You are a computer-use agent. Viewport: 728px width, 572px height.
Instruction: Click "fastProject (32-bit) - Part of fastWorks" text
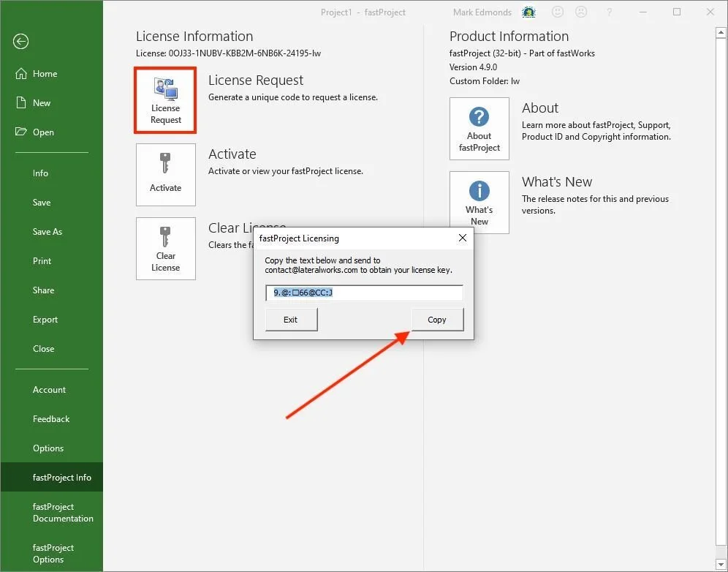pyautogui.click(x=522, y=53)
